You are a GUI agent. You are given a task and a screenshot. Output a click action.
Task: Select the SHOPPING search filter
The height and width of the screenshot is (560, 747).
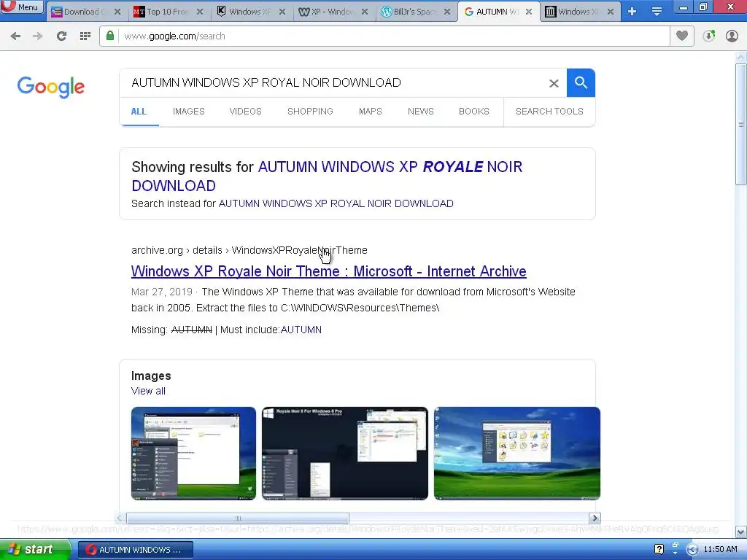310,112
